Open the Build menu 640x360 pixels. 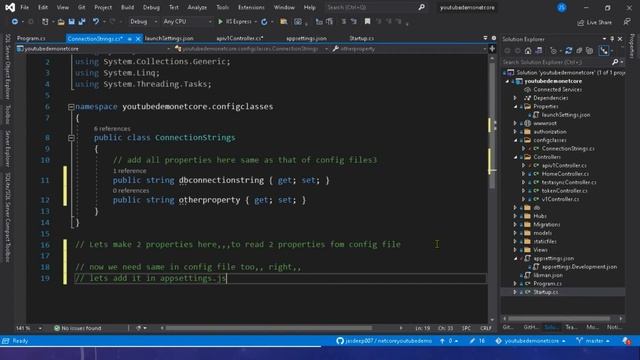pos(127,7)
